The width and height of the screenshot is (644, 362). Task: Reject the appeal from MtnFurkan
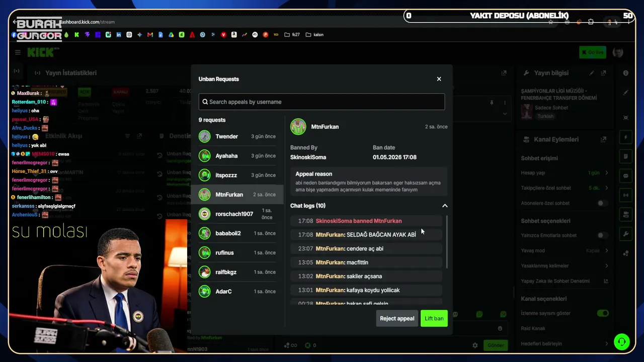point(397,318)
